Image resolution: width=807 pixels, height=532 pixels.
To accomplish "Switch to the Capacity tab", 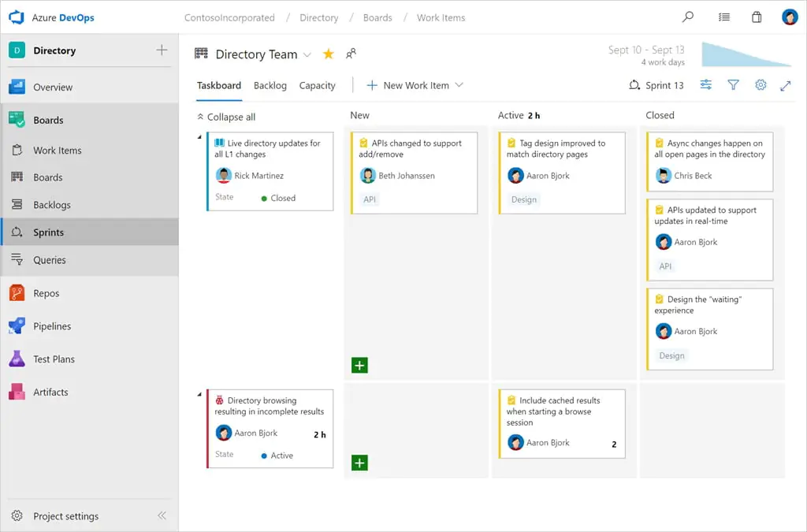I will pyautogui.click(x=317, y=85).
